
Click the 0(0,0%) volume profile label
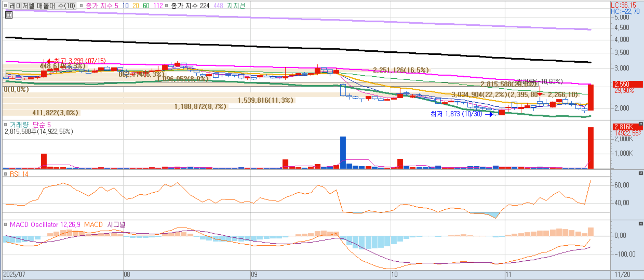point(16,89)
